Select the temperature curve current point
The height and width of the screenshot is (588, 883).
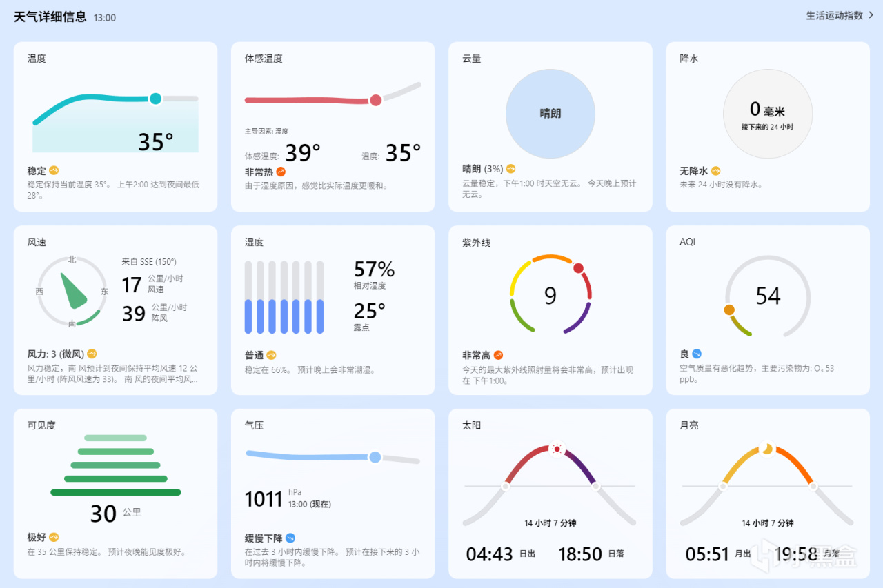(x=155, y=99)
